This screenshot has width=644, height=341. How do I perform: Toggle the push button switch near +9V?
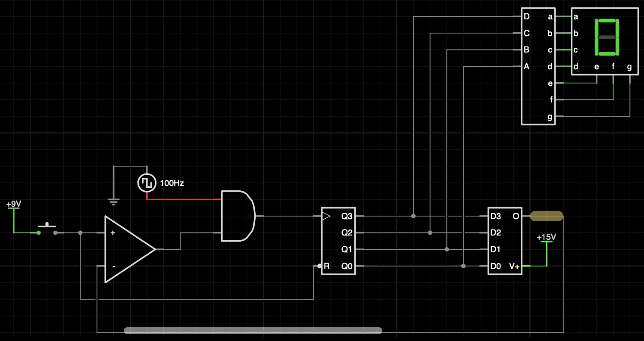47,229
